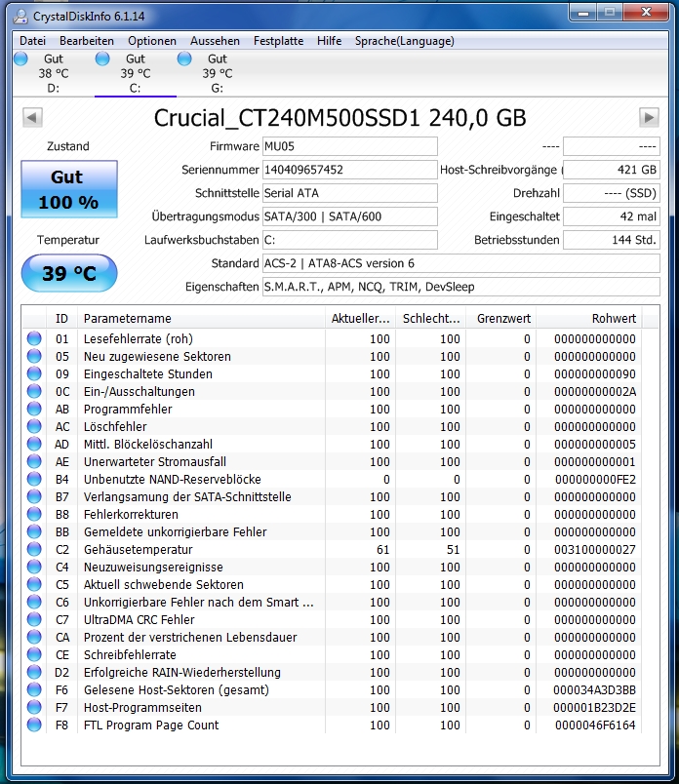Click the CrystalDiskInfo title bar icon
Screen dimensions: 679x784
[x=20, y=16]
